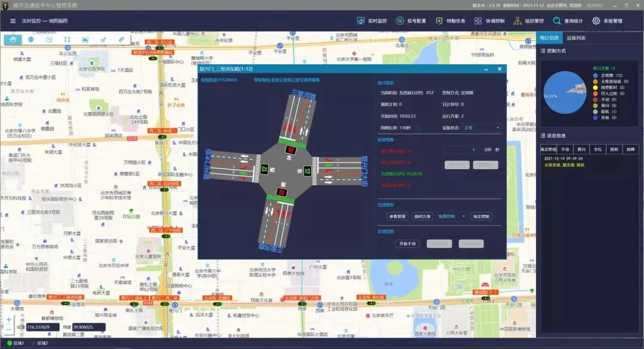The width and height of the screenshot is (644, 349).
Task: Click the list icon beside 状态信息 heading
Action: [x=543, y=135]
